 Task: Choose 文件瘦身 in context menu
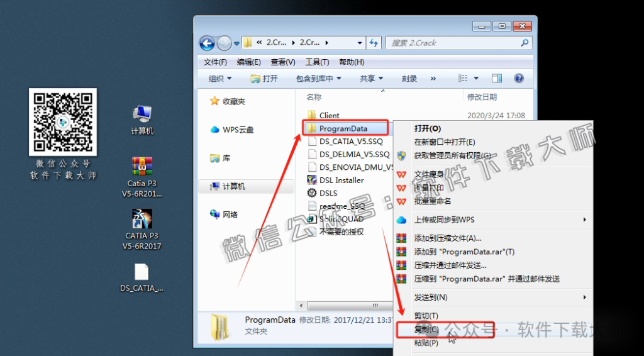click(429, 174)
